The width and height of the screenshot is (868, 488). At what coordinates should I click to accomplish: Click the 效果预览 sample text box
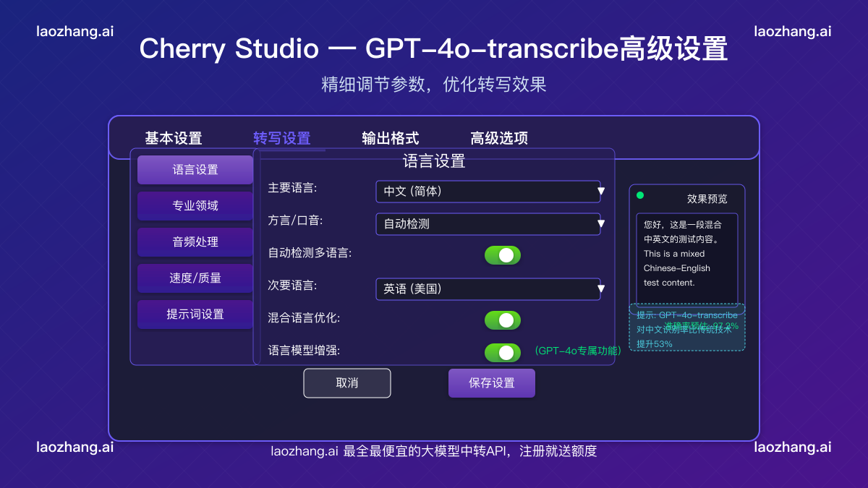(x=687, y=259)
